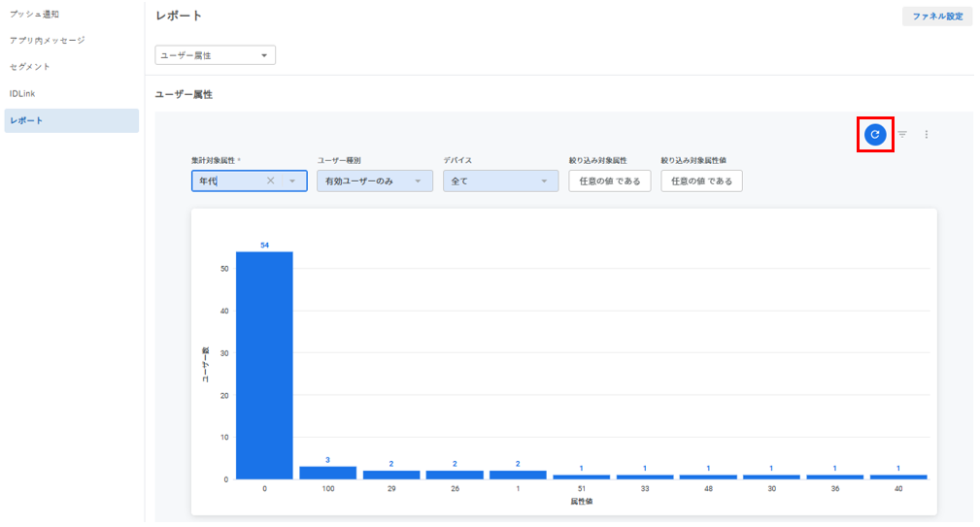Click the ファネル設定 button
Viewport: 980px width, 527px height.
coord(937,16)
